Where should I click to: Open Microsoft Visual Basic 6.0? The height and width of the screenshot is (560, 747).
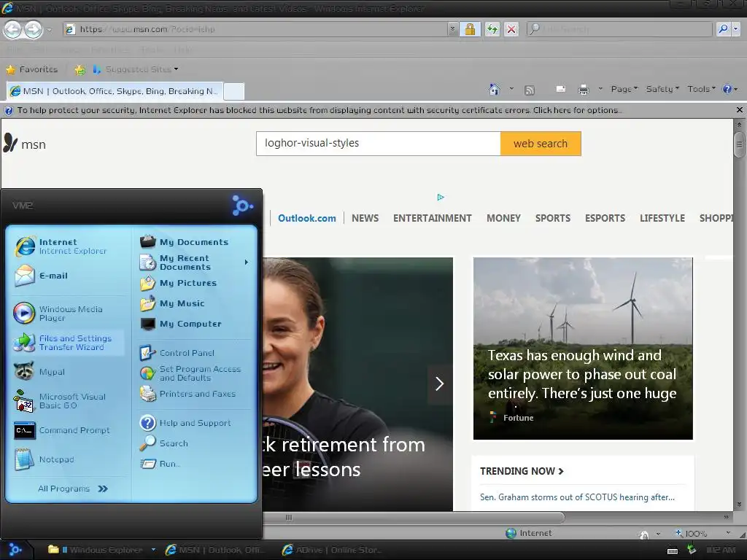[66, 401]
